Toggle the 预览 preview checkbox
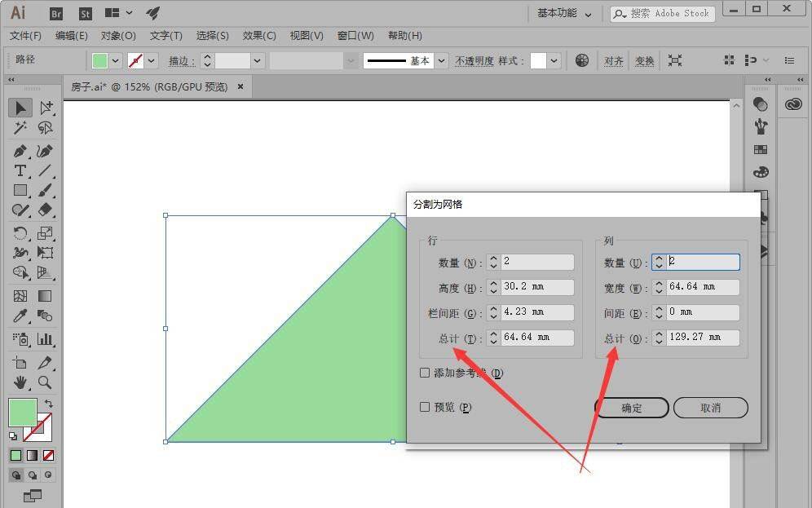812x508 pixels. tap(425, 407)
